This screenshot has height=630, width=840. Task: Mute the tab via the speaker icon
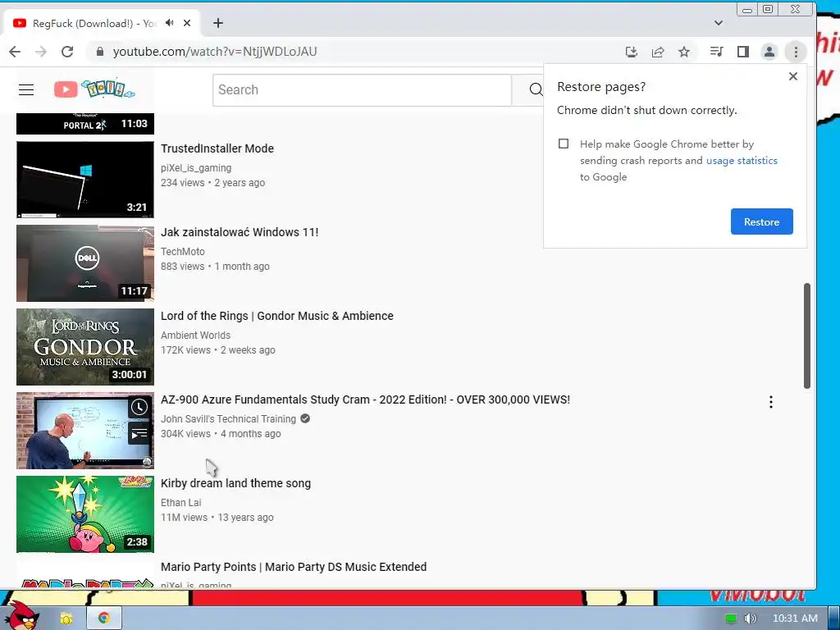pos(169,23)
